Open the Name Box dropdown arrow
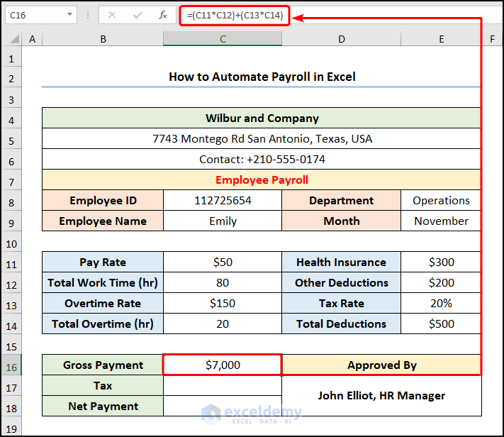504x437 pixels. 69,14
